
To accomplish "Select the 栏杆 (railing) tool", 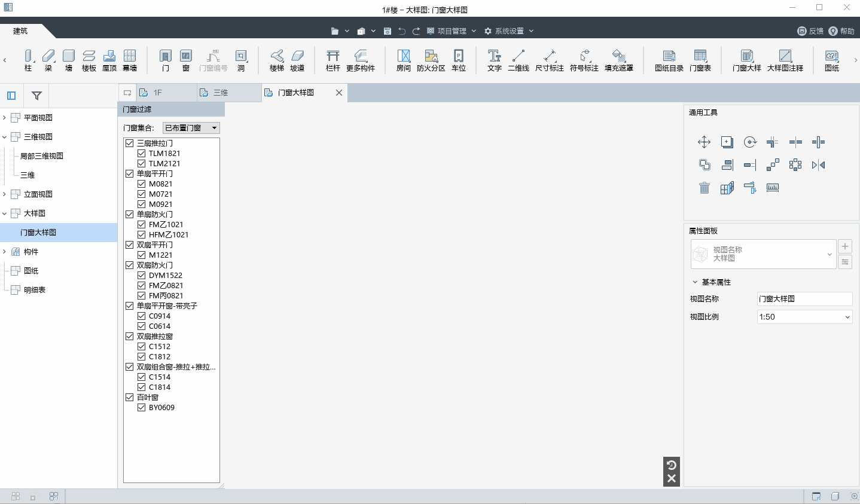I will pos(333,60).
